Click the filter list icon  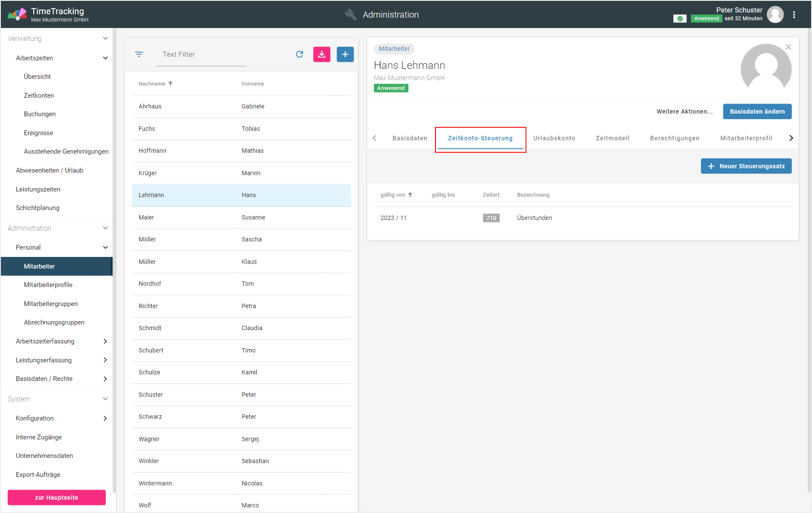coord(139,54)
